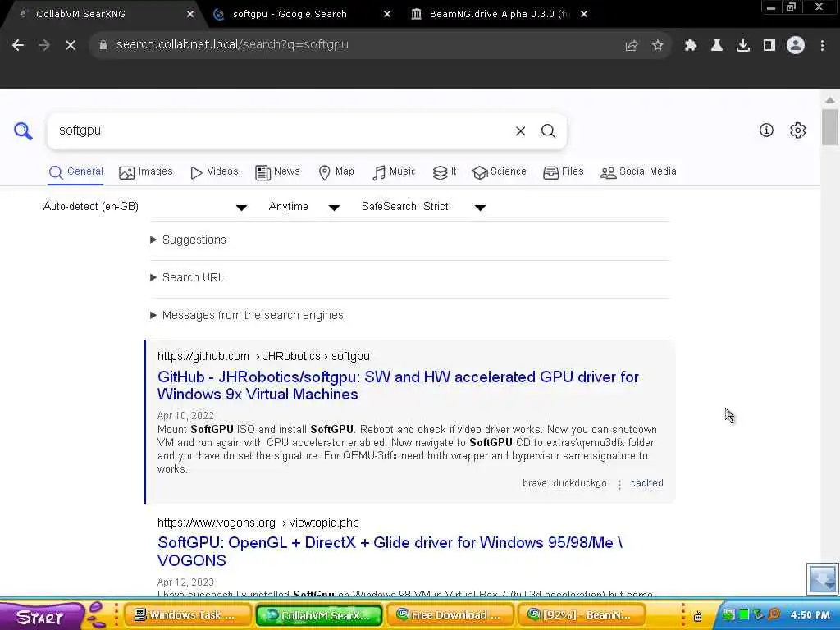
Task: Switch to the Social Media category tab
Action: click(638, 172)
